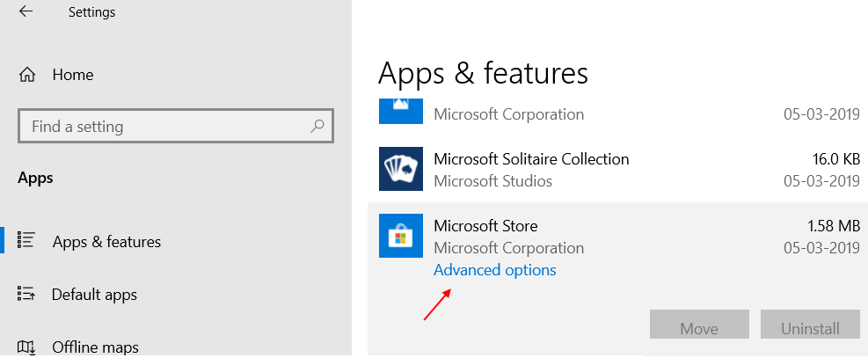Viewport: 868px width, 358px height.
Task: Open Home from the house icon
Action: pos(27,74)
